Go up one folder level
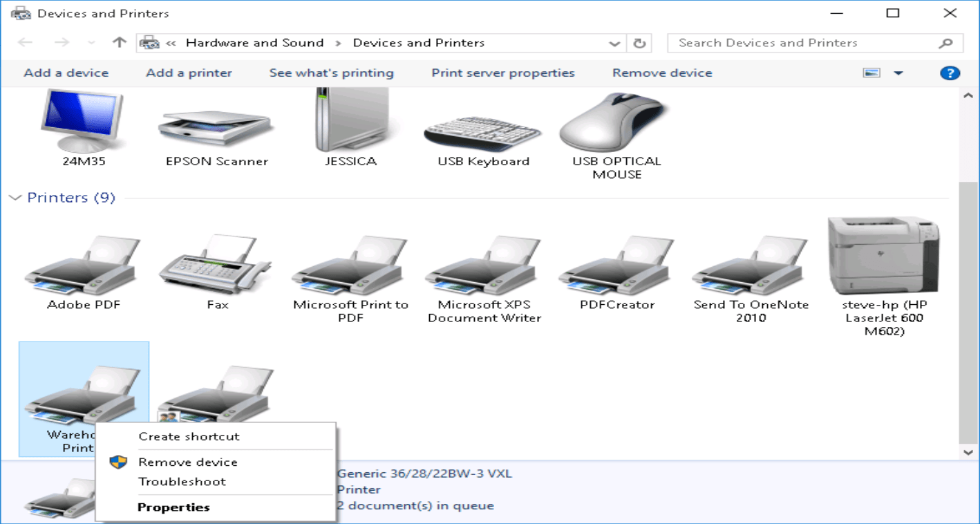Image resolution: width=980 pixels, height=524 pixels. (118, 42)
